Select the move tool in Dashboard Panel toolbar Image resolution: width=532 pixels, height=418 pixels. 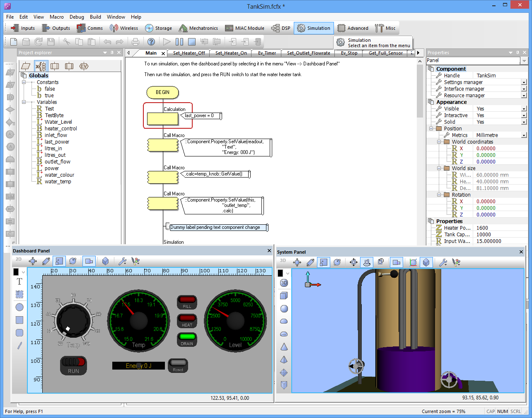click(x=33, y=261)
